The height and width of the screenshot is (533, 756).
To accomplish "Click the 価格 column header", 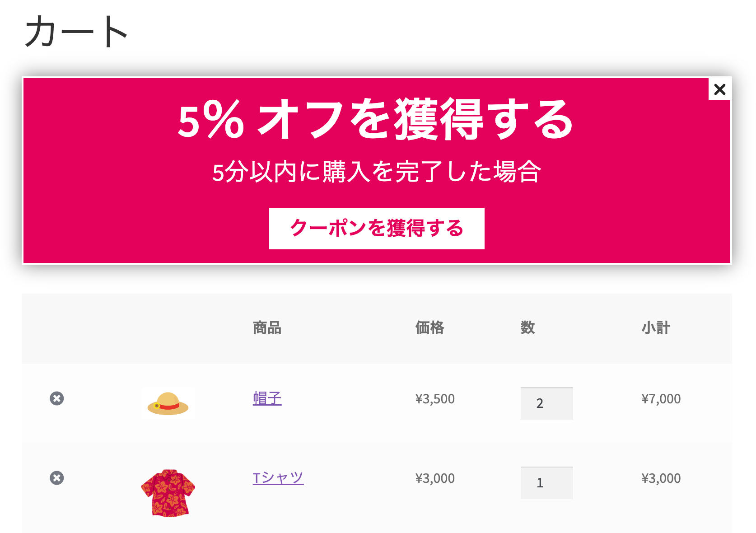I will point(430,327).
